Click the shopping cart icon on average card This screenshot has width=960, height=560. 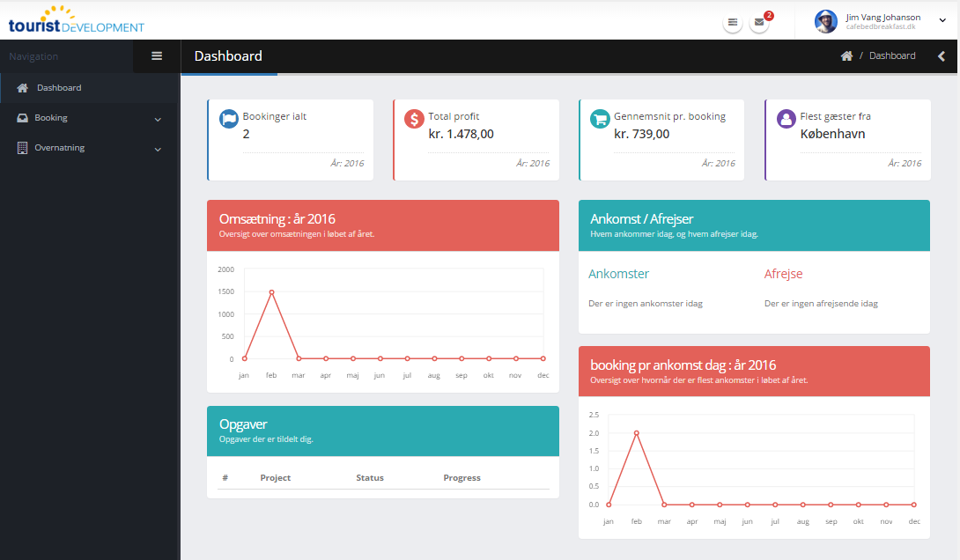[x=601, y=119]
